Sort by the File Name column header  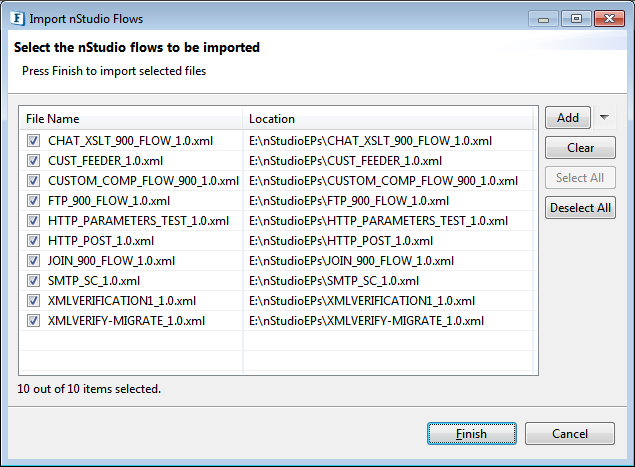[x=132, y=119]
